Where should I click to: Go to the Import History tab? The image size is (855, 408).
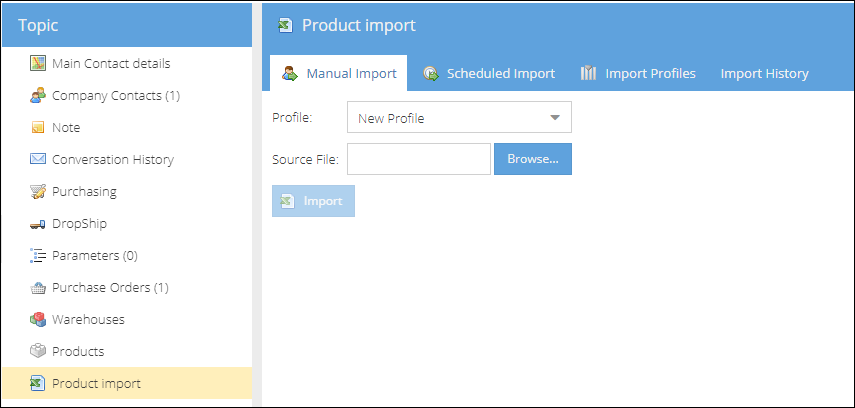pos(764,74)
